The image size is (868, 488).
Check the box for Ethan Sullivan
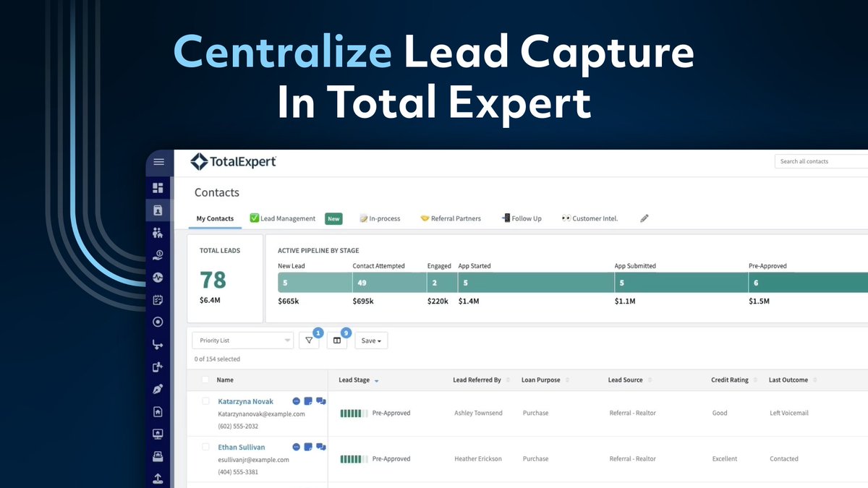coord(205,447)
